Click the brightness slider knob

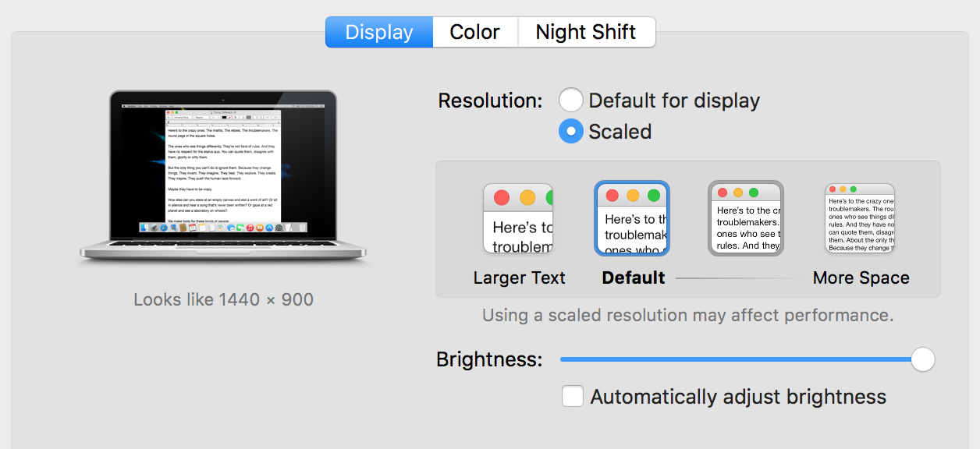[923, 359]
